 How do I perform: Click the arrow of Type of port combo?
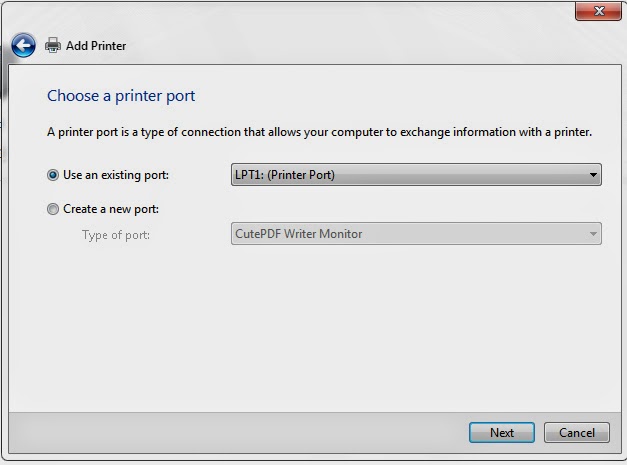[x=593, y=234]
